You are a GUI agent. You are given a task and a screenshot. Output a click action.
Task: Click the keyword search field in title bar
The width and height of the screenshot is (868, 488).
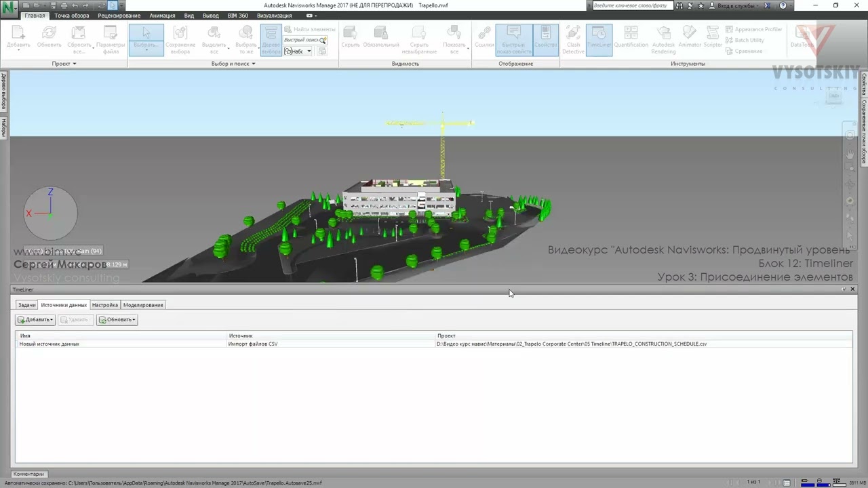coord(633,5)
